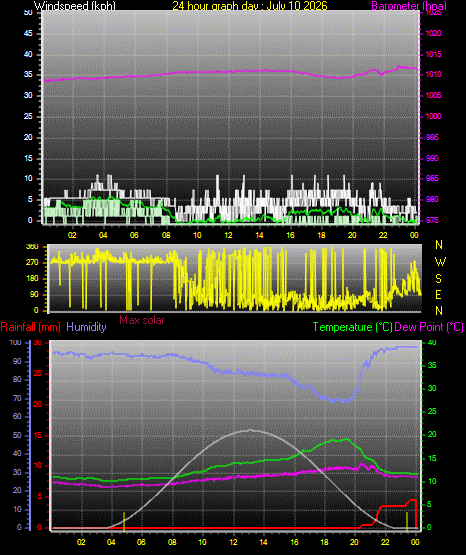Screen dimensions: 466x555
Task: Click hour label '00' under the temperature graph
Action: [x=415, y=542]
